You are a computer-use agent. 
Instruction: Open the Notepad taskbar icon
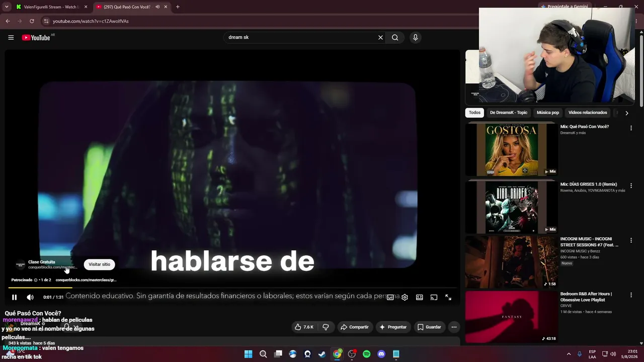[x=396, y=354]
